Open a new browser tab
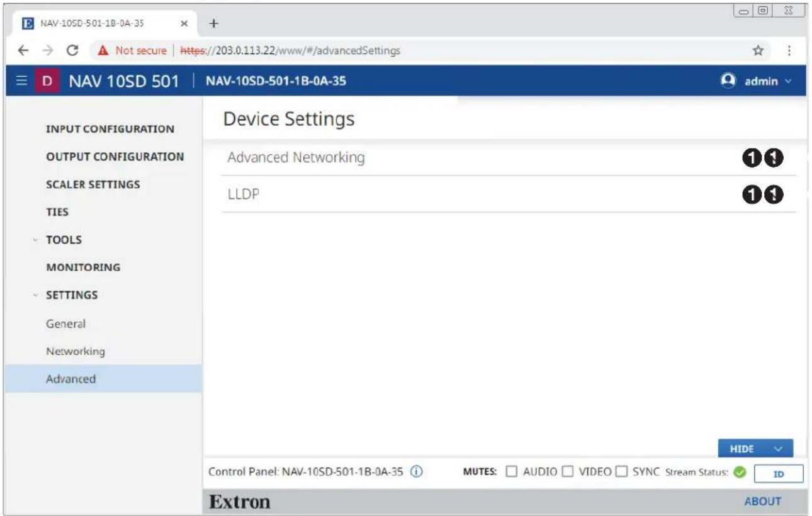 pyautogui.click(x=214, y=23)
